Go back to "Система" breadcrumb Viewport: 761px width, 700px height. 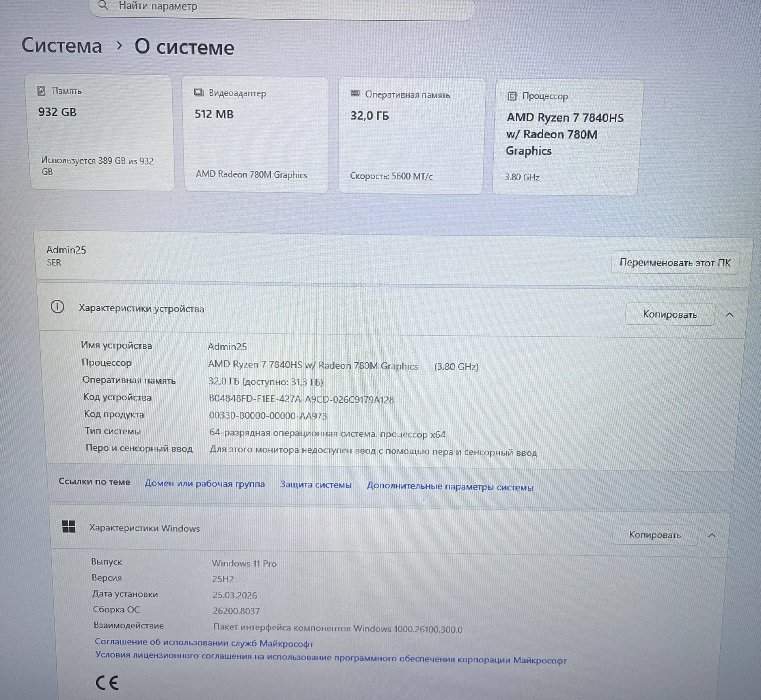pos(62,45)
